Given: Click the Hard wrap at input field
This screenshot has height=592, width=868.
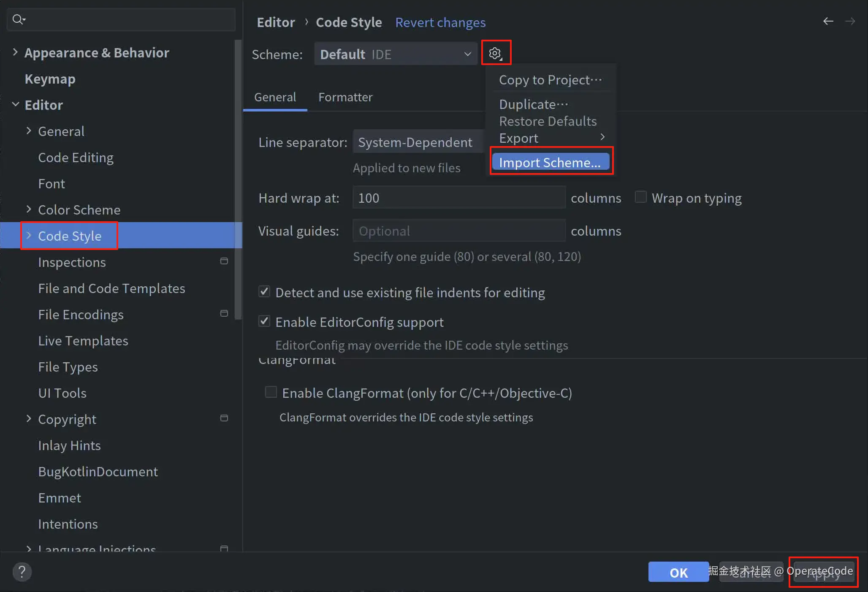Looking at the screenshot, I should pos(458,198).
